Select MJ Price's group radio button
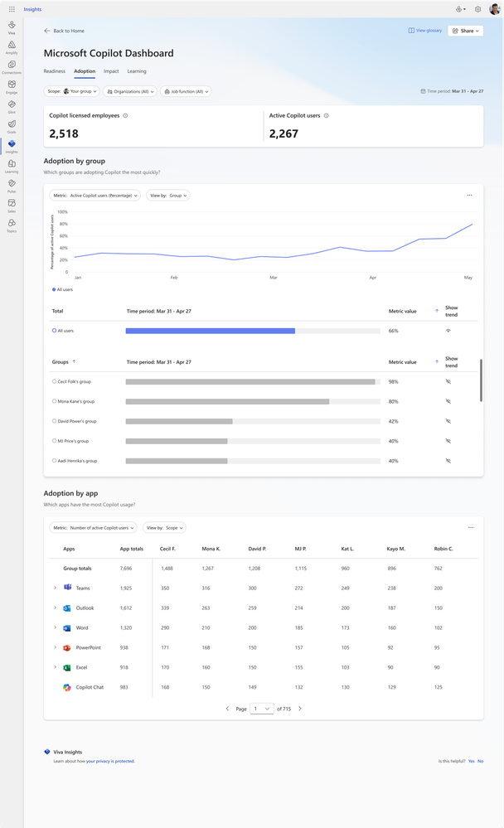 (x=54, y=441)
